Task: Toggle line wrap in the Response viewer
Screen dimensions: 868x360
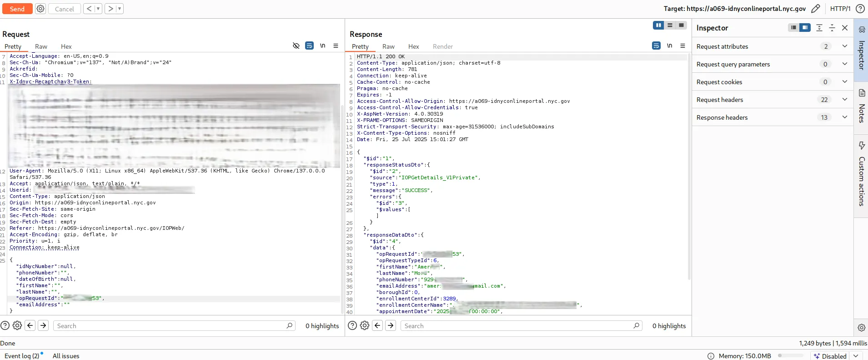Action: point(656,46)
